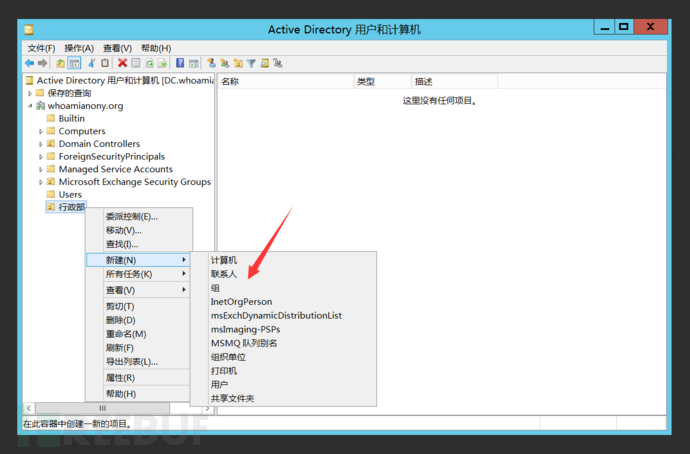Click the Up one level folder icon

point(60,63)
